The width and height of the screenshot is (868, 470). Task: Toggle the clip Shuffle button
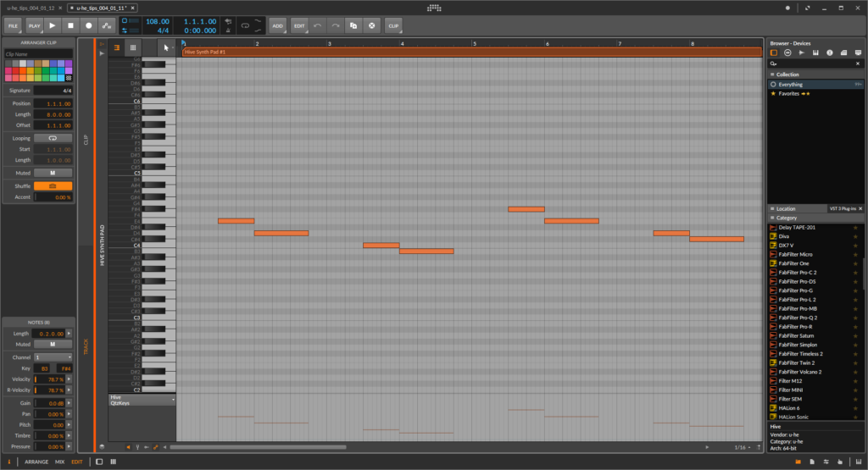(x=53, y=185)
